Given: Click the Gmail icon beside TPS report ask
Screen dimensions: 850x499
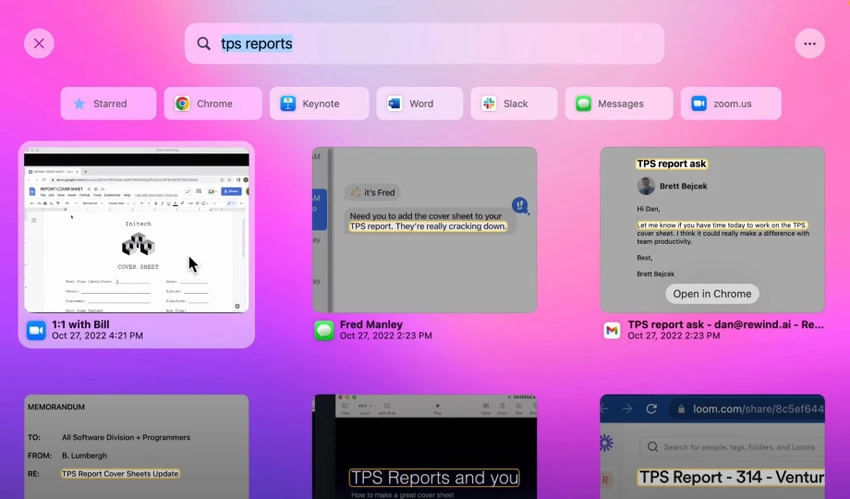Looking at the screenshot, I should [612, 330].
